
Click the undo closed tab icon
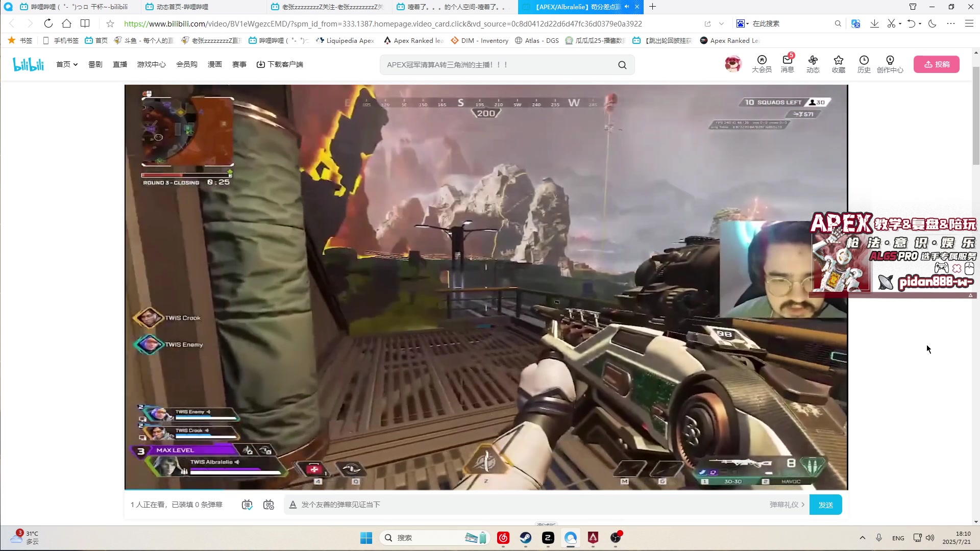coord(911,23)
